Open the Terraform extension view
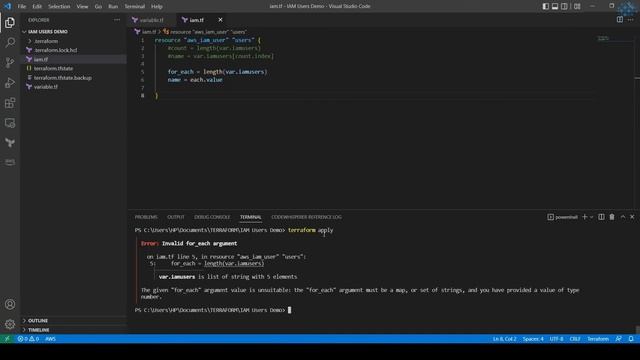The height and width of the screenshot is (360, 640). coord(10,142)
